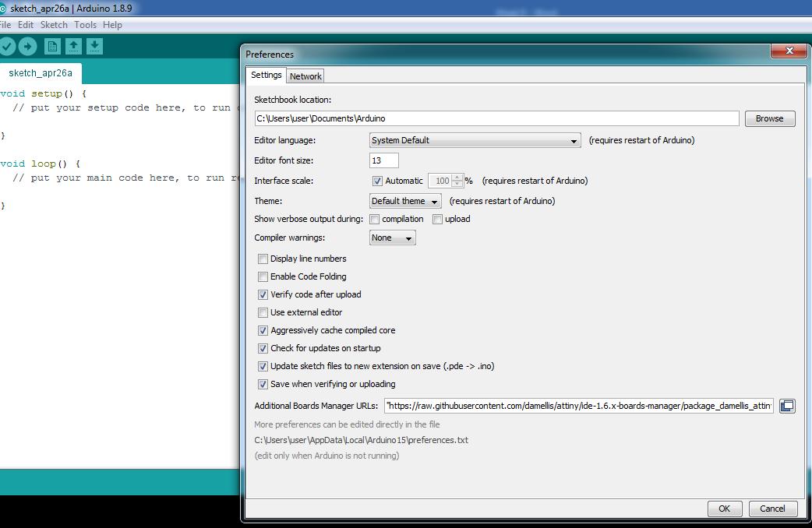Click the Editor font size field
The image size is (812, 528).
383,160
